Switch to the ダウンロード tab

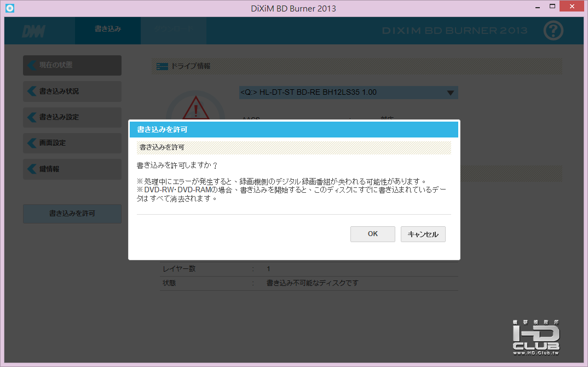173,29
